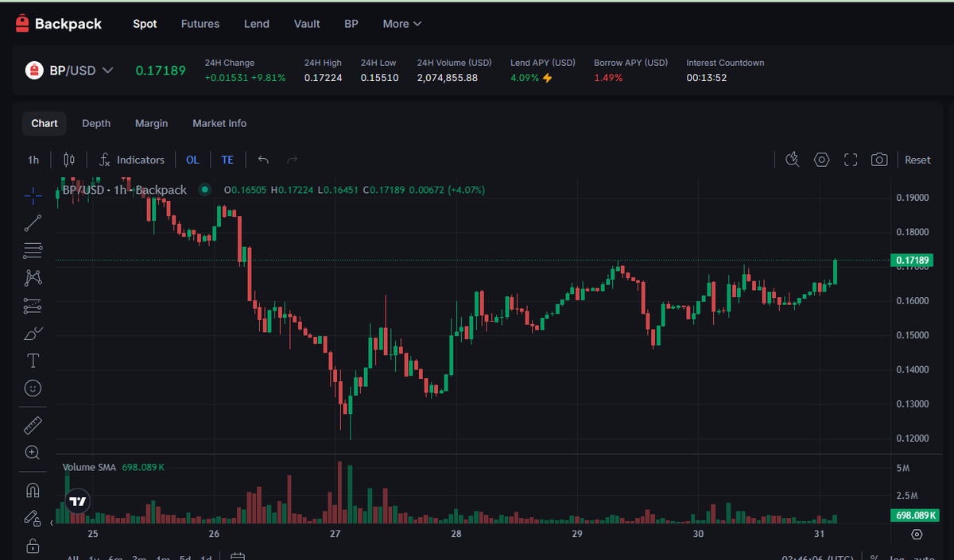Click the date label 29 on time axis
Image resolution: width=954 pixels, height=560 pixels.
coord(577,534)
